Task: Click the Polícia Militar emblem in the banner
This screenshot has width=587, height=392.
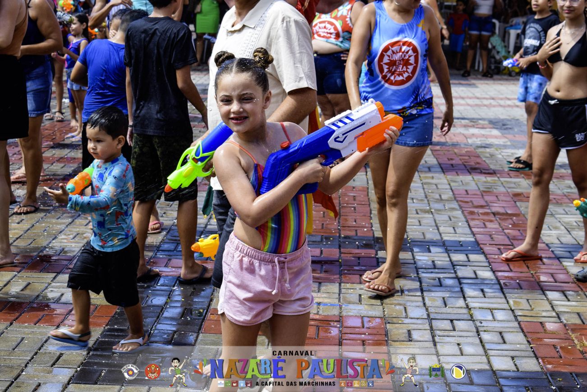Action: pyautogui.click(x=130, y=372)
